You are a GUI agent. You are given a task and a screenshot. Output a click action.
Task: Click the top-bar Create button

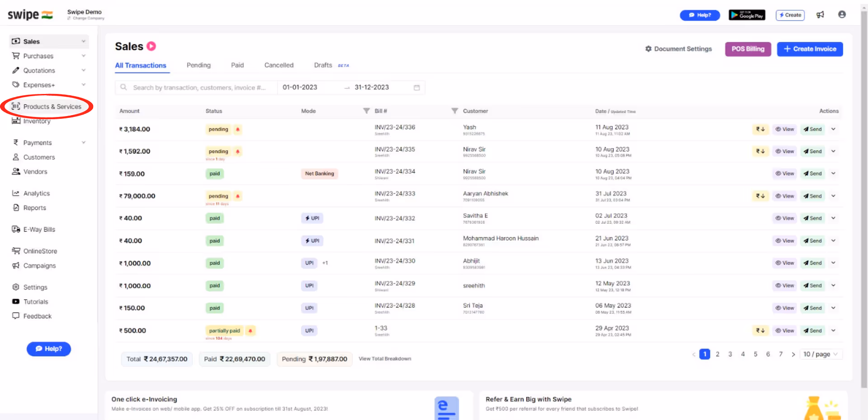click(x=790, y=15)
